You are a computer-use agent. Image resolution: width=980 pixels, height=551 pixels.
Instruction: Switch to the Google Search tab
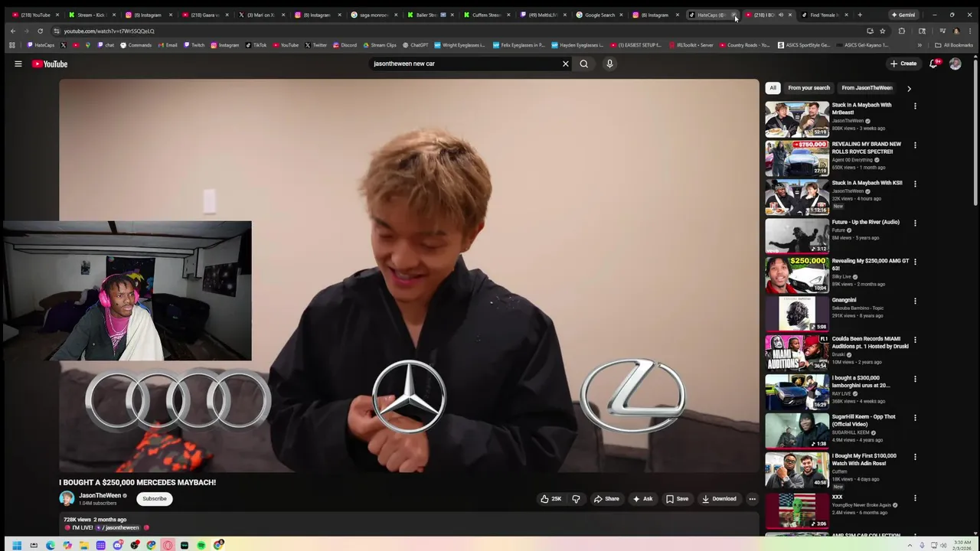[599, 15]
